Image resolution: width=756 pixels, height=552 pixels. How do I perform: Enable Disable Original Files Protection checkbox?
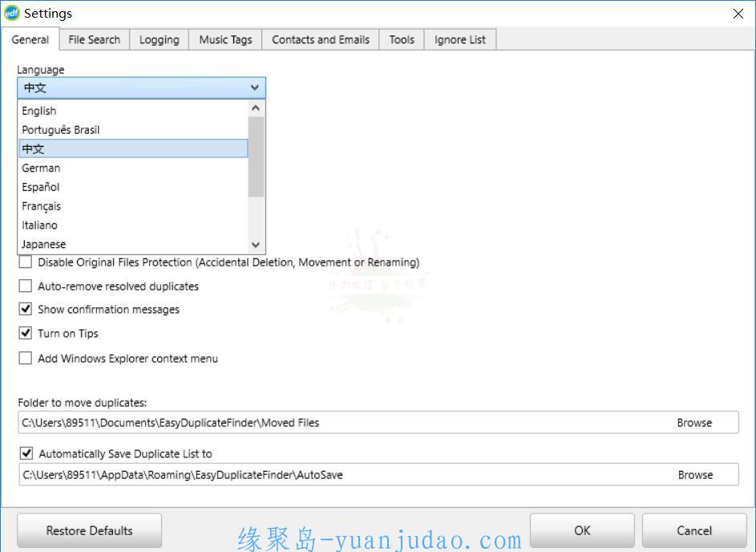point(26,262)
